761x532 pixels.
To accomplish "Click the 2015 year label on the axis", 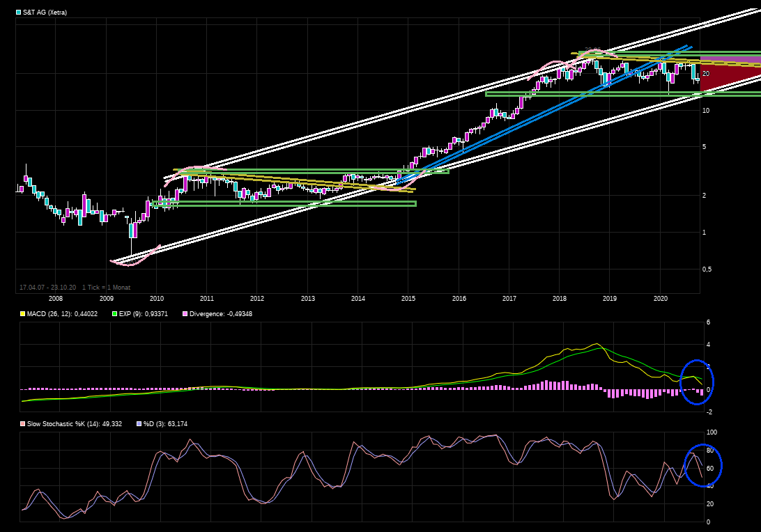I will point(408,298).
